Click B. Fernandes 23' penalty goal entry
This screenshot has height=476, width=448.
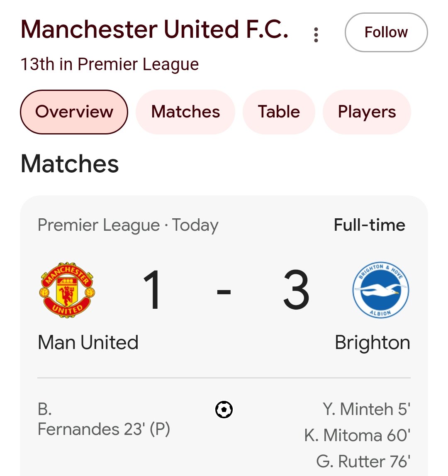[x=104, y=419]
